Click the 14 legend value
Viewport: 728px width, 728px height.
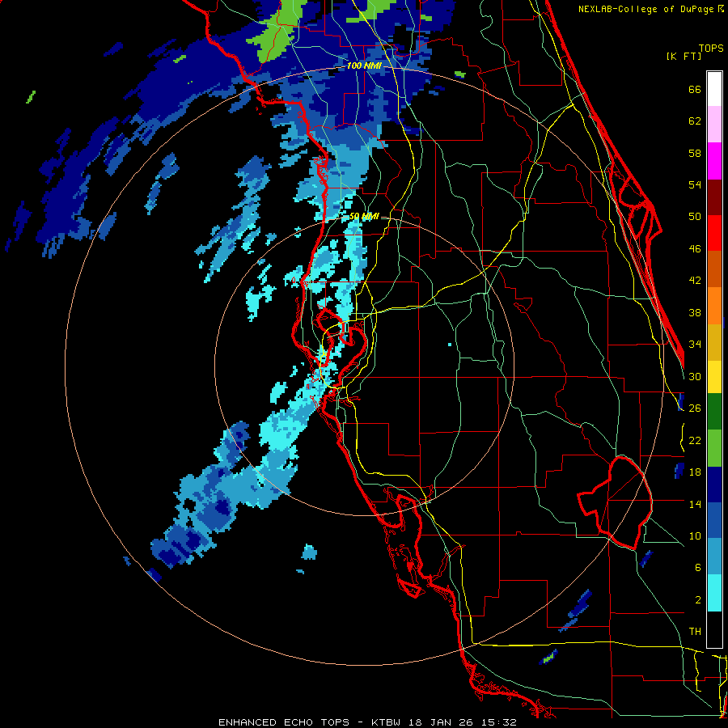[695, 504]
